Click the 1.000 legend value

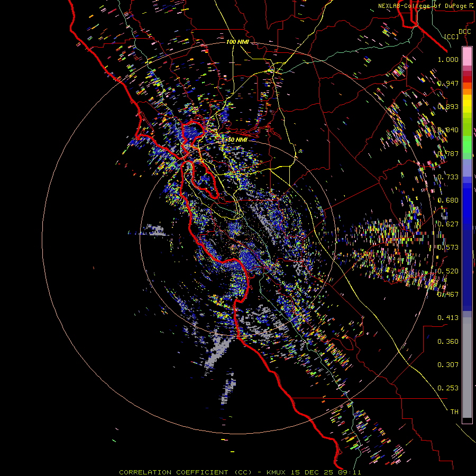[x=448, y=59]
